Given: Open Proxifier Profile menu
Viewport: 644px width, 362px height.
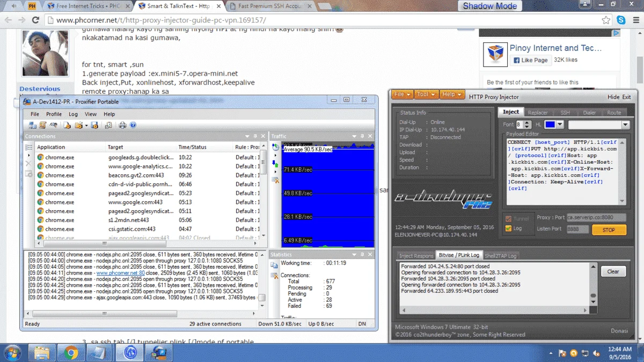Looking at the screenshot, I should [x=54, y=114].
